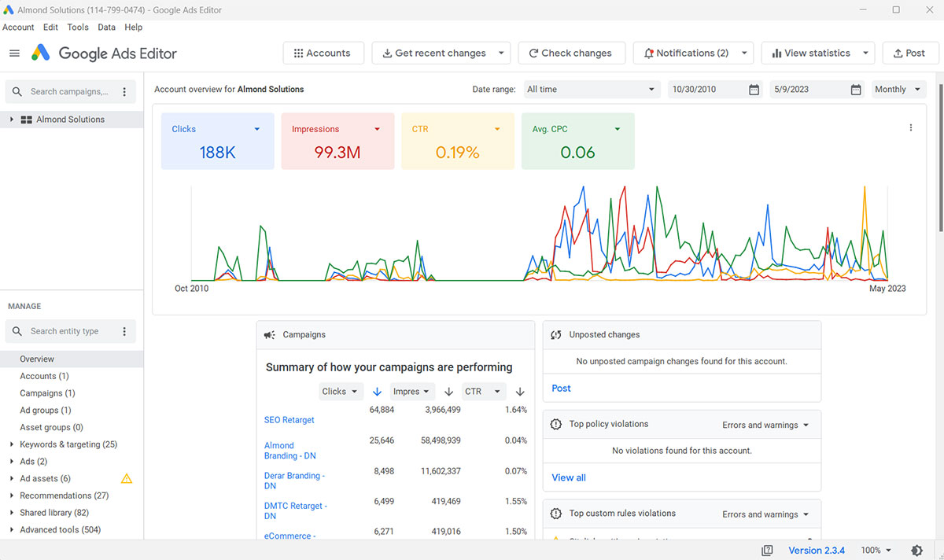944x560 pixels.
Task: Open Date range All time dropdown
Action: point(592,90)
